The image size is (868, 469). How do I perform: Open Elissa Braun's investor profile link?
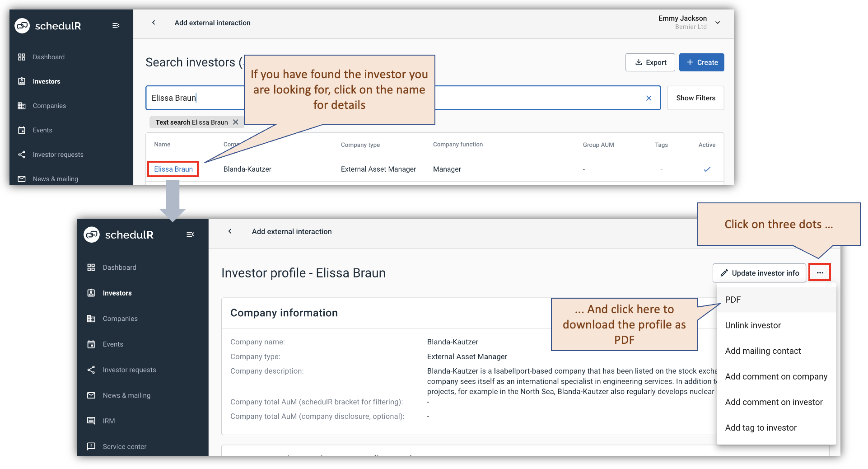173,169
